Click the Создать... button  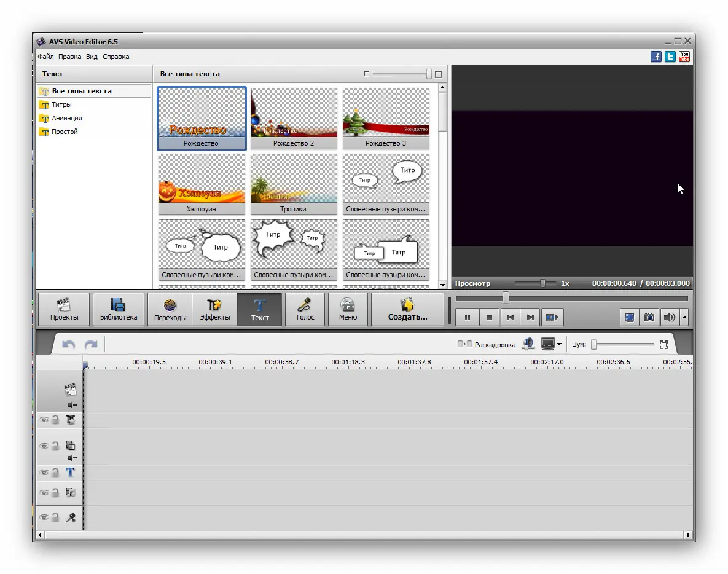click(407, 309)
